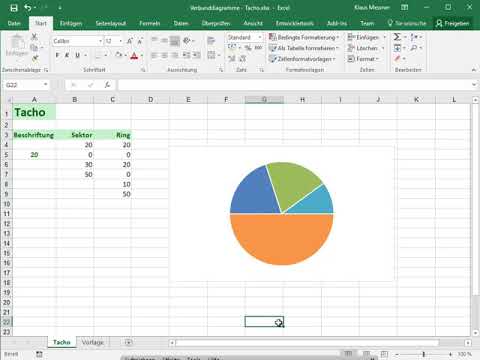
Task: Expand the formula bar
Action: (x=474, y=85)
